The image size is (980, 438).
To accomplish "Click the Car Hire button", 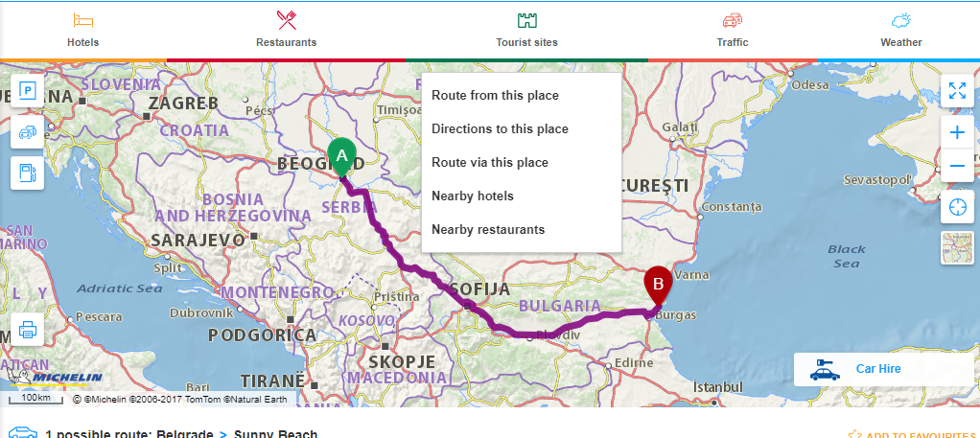I will (x=877, y=369).
